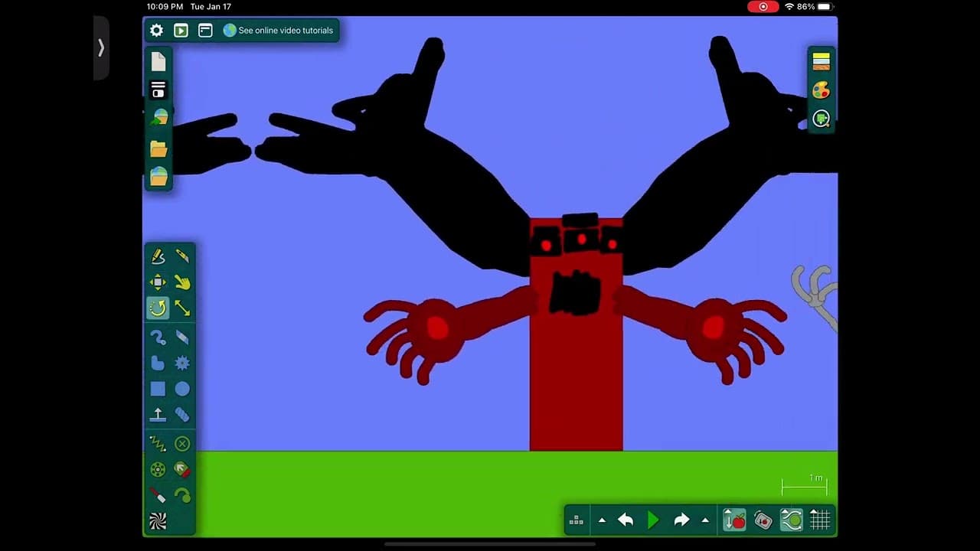980x551 pixels.
Task: Select the Chain tool
Action: pos(182,415)
